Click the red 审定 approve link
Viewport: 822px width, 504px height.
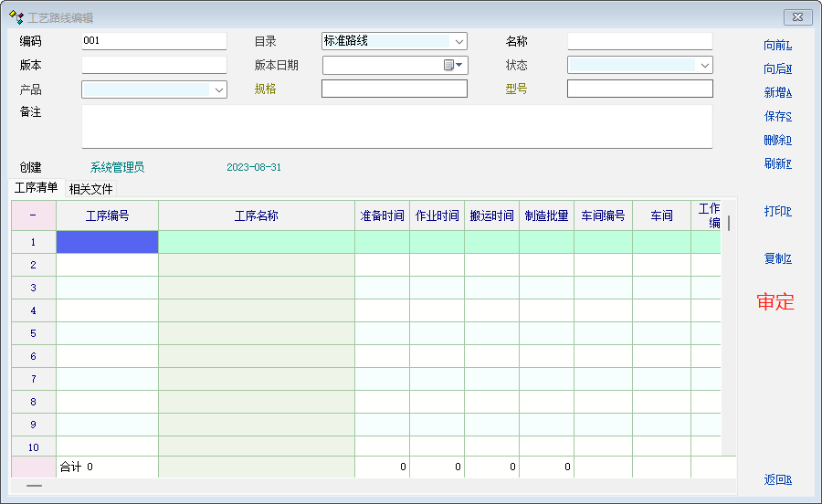pyautogui.click(x=775, y=302)
